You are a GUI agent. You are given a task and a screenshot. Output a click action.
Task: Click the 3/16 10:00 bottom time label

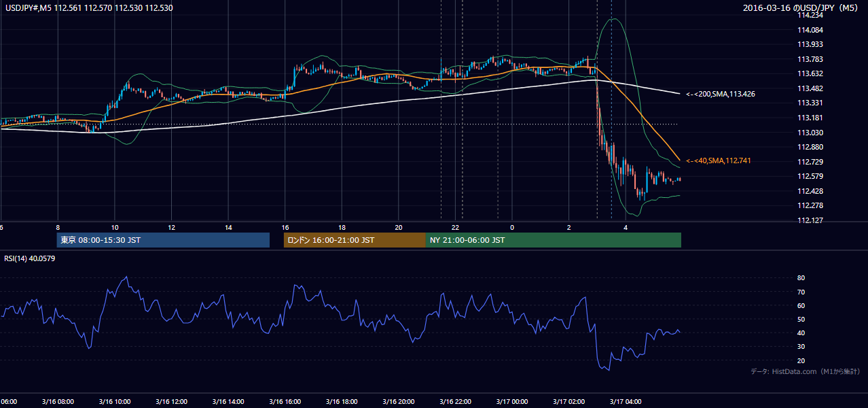click(115, 402)
